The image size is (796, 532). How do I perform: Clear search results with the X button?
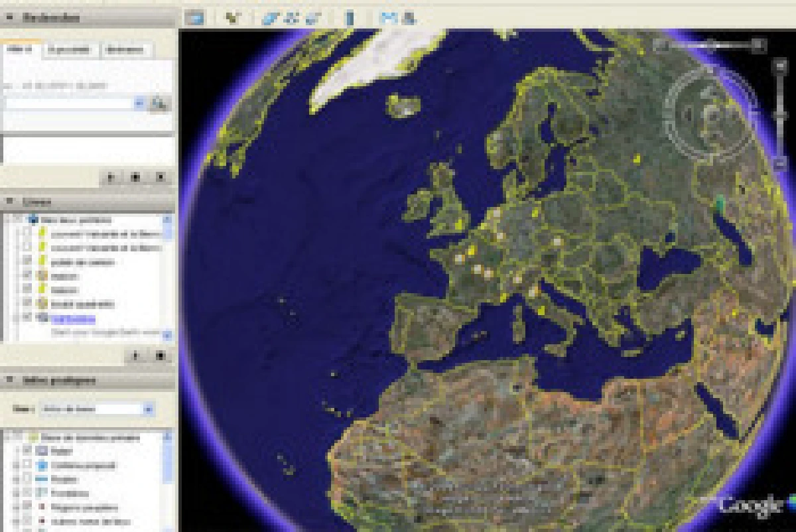160,178
